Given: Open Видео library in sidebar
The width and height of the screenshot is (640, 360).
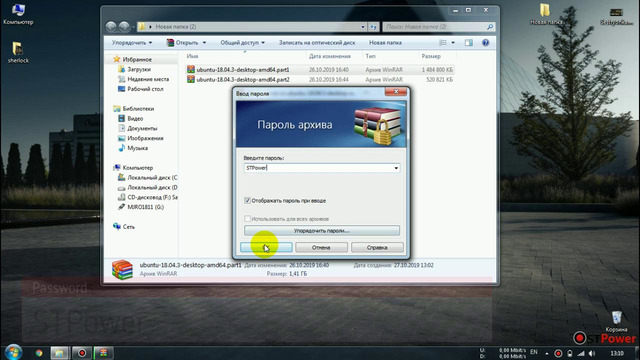Looking at the screenshot, I should (135, 118).
